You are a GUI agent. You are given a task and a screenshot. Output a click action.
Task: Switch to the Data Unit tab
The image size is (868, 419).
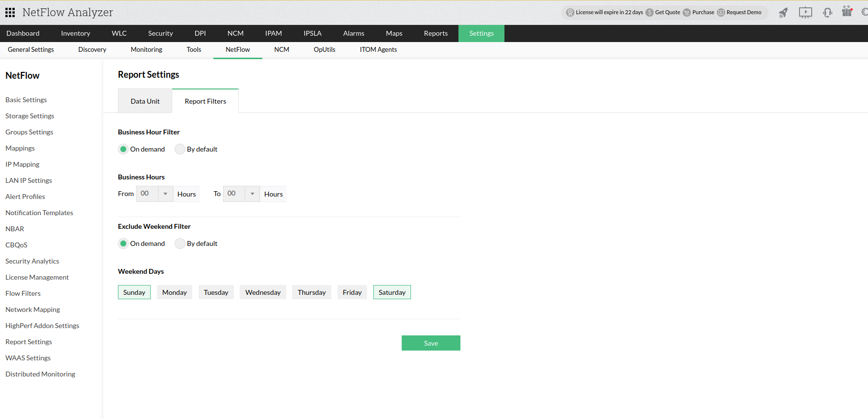145,101
